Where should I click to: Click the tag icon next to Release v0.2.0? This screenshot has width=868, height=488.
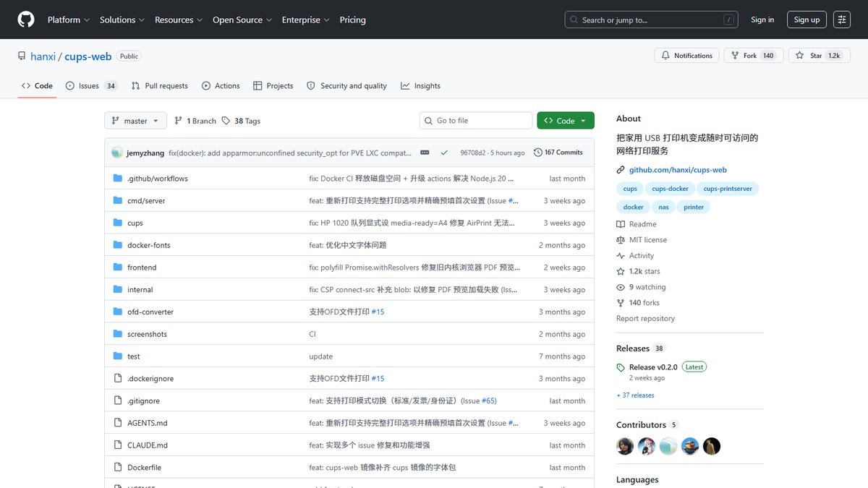[621, 367]
